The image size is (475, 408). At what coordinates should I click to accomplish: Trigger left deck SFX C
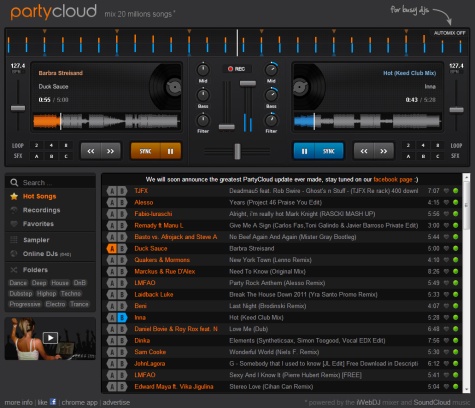(x=66, y=156)
